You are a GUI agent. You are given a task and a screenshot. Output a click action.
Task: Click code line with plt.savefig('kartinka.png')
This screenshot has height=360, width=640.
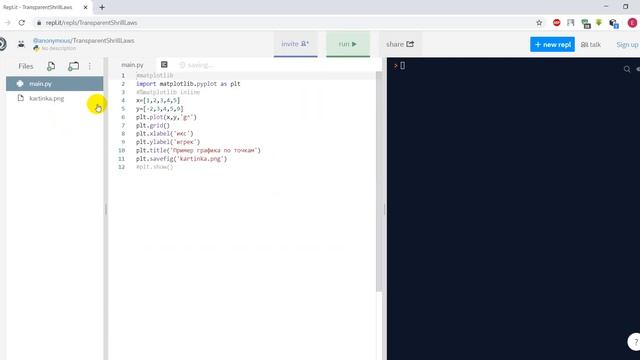[181, 159]
